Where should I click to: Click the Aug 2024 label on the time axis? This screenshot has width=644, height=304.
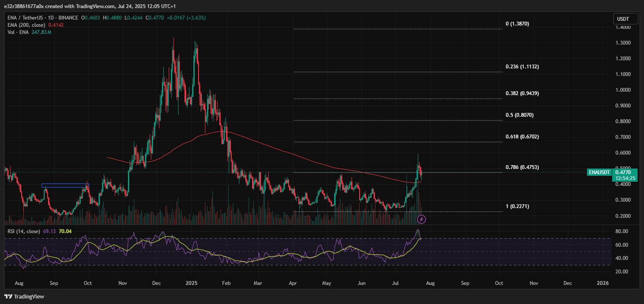click(x=19, y=283)
